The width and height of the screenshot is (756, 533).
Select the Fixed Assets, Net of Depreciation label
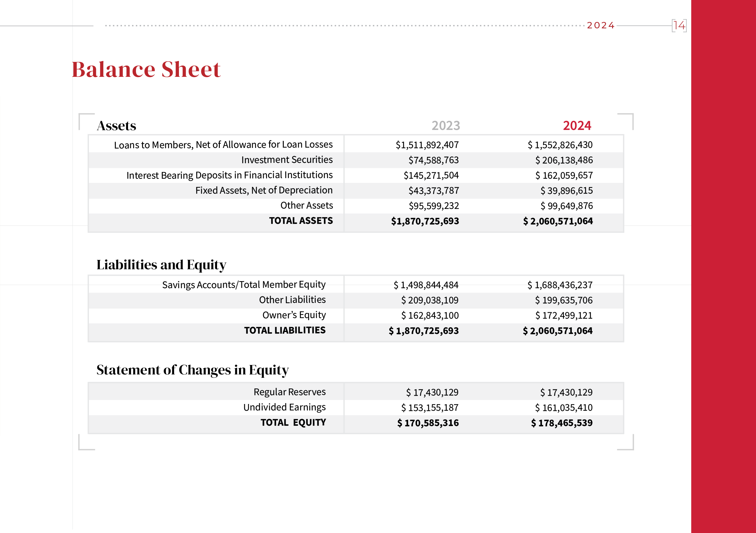coord(264,190)
